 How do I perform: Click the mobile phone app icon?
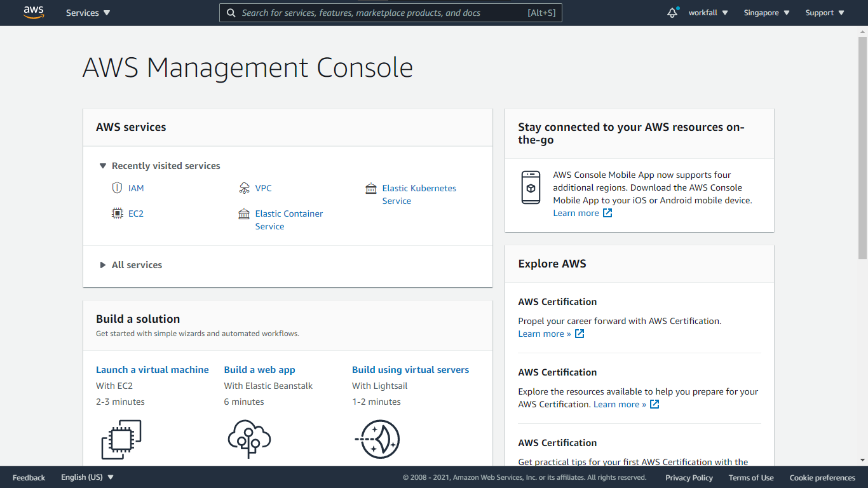(x=531, y=187)
